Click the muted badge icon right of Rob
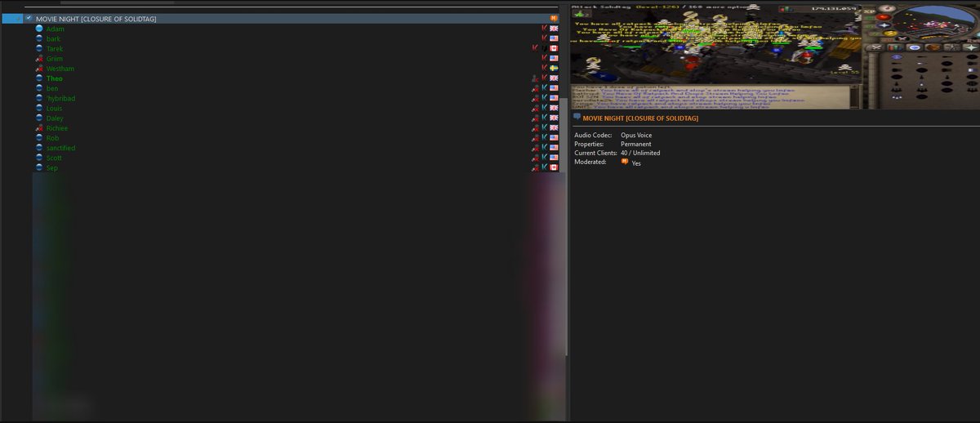 (x=535, y=138)
